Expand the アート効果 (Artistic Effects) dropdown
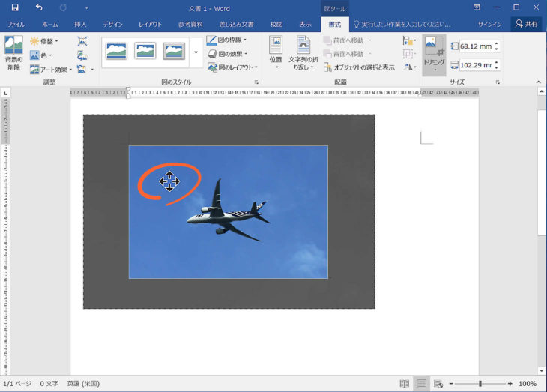 50,69
